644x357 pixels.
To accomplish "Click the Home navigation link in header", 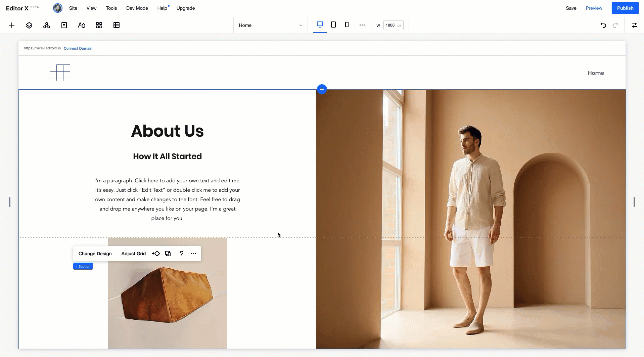I will (596, 73).
